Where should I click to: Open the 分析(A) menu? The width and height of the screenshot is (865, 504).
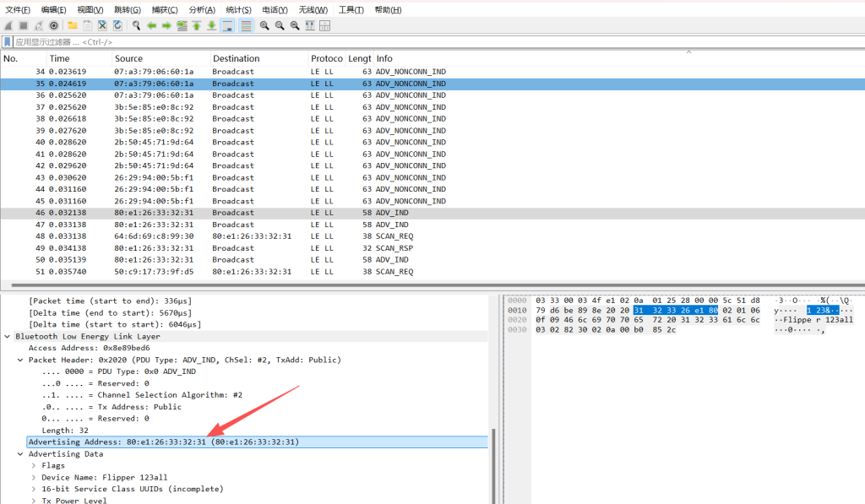201,9
